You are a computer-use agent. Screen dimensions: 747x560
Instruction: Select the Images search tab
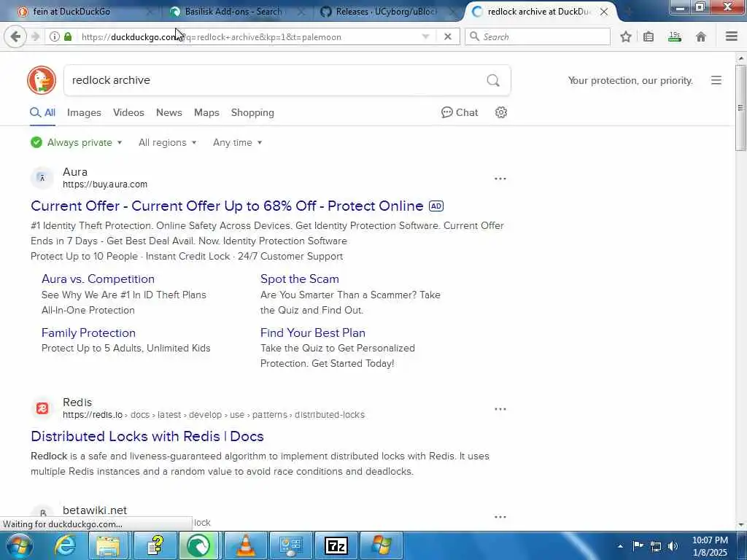pos(84,112)
